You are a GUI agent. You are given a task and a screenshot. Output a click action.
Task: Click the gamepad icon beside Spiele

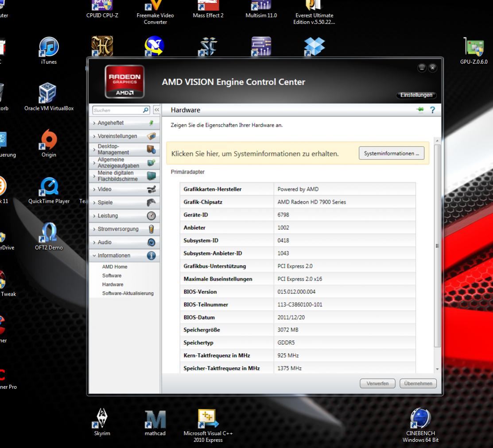pos(151,202)
